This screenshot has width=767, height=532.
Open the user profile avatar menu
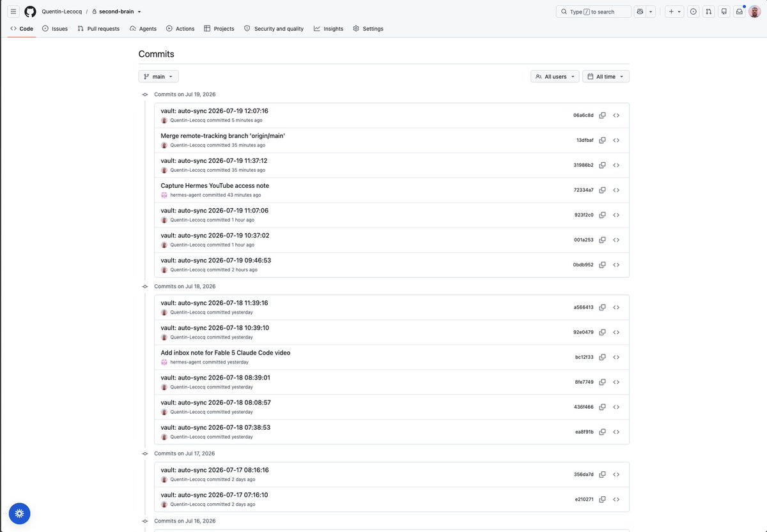pyautogui.click(x=755, y=11)
